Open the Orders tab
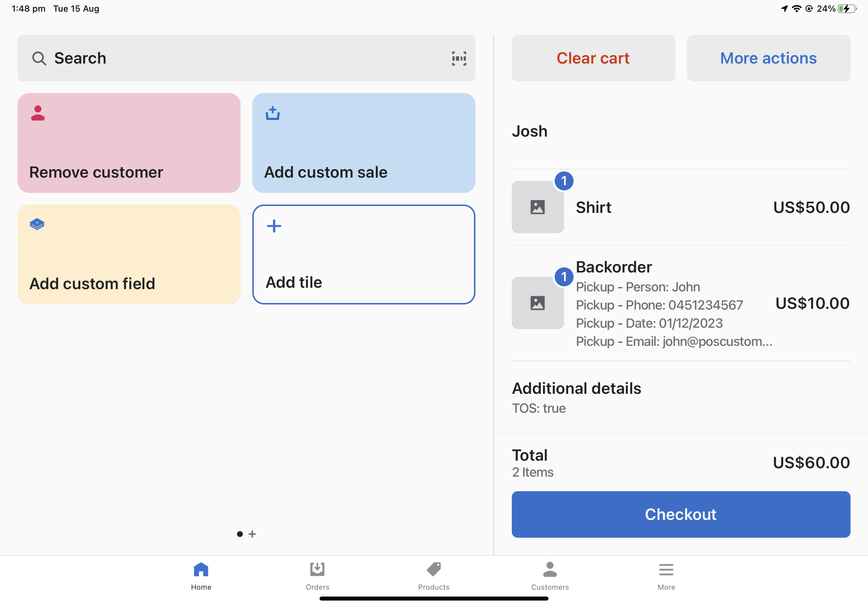The image size is (868, 606). 317,577
